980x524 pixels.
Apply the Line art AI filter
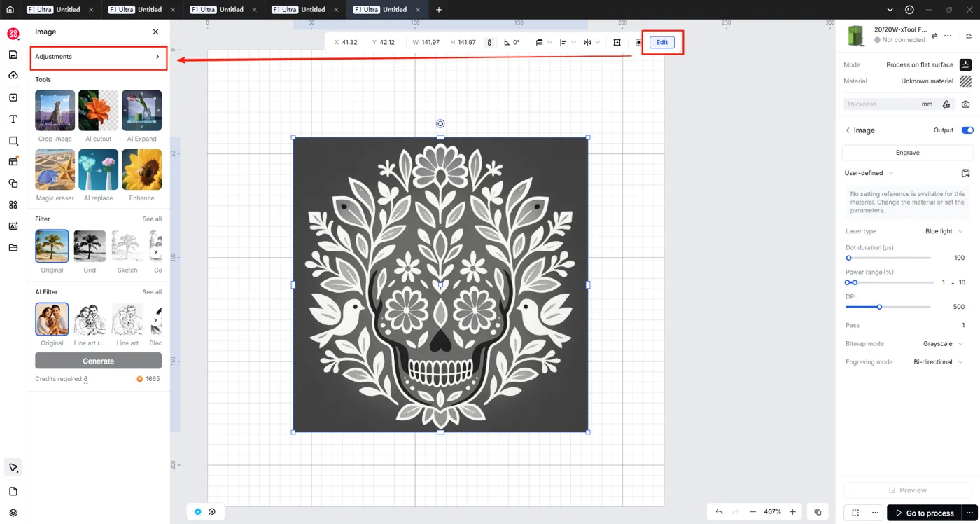(127, 319)
